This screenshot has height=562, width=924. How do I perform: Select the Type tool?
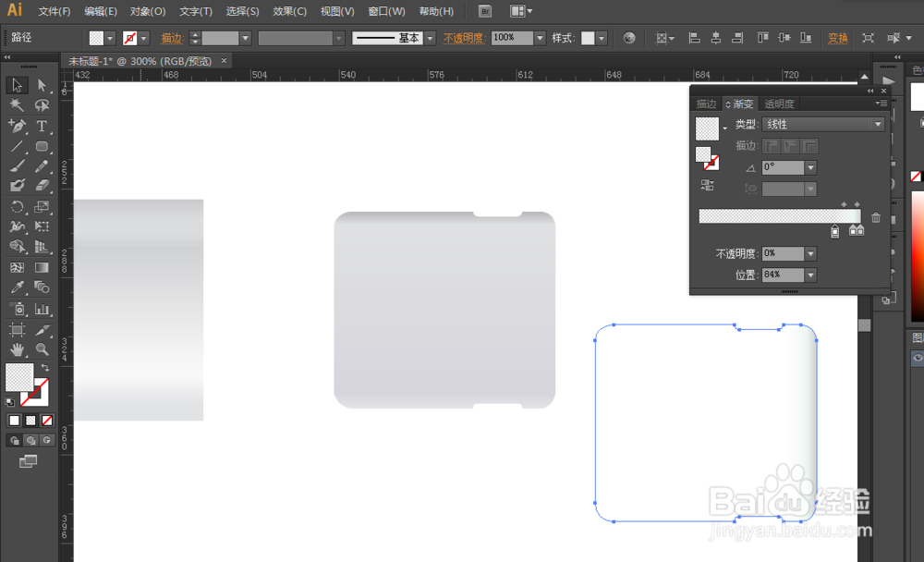coord(42,126)
